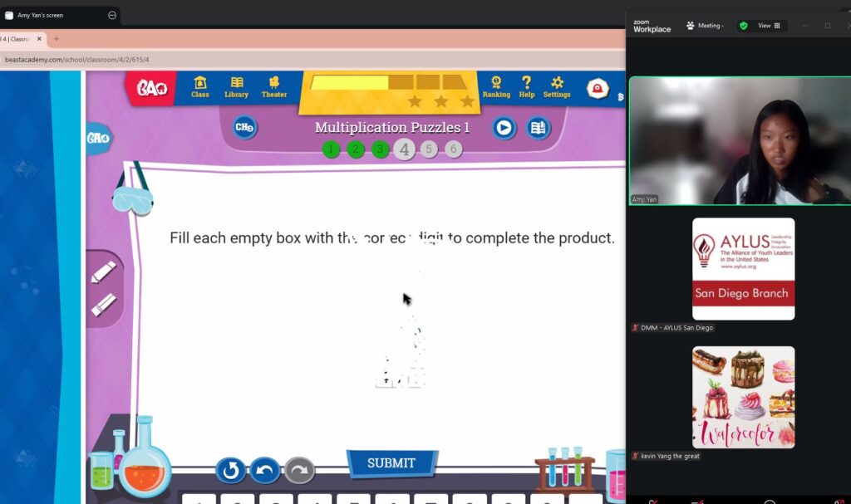The image size is (851, 504).
Task: Open the guide book icon
Action: [539, 127]
